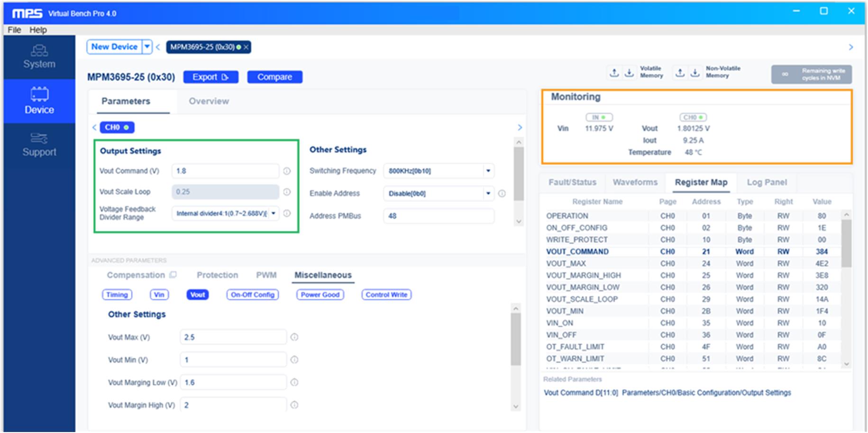Toggle the Power Good parameter pill

(x=320, y=295)
